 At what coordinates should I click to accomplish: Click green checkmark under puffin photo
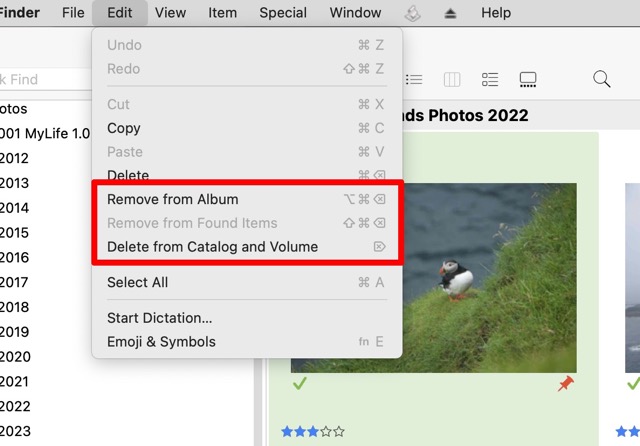point(300,383)
